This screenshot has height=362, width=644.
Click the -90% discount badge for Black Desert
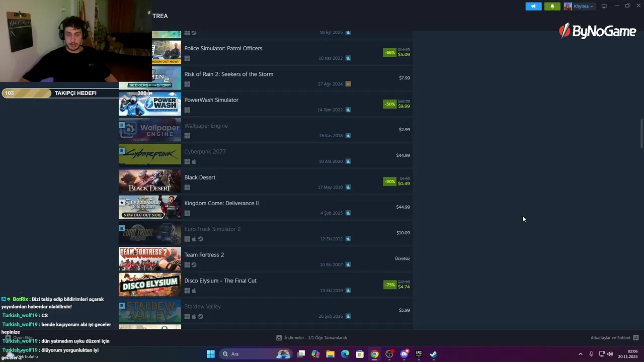pyautogui.click(x=389, y=182)
